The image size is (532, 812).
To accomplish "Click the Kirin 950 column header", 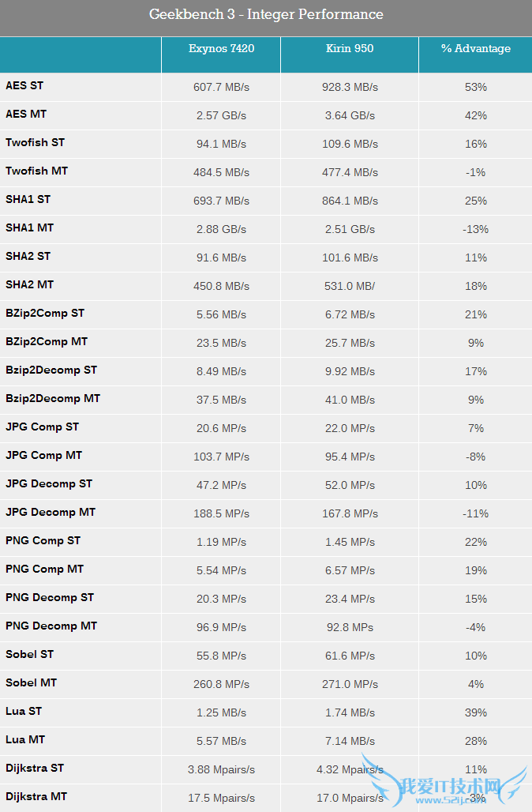I will pyautogui.click(x=350, y=48).
